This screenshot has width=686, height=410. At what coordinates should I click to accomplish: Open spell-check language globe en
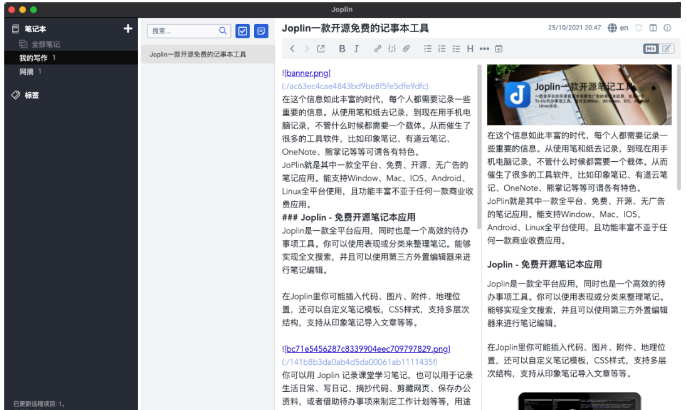click(x=618, y=28)
